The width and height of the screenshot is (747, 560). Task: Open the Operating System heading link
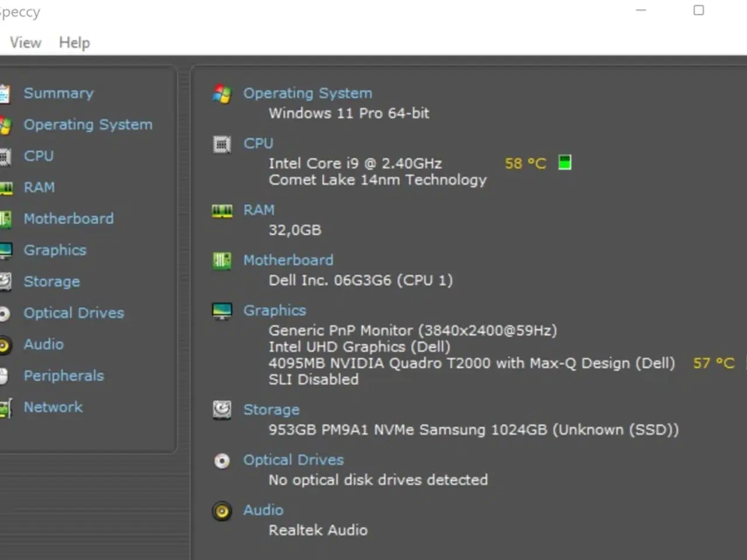(x=308, y=93)
